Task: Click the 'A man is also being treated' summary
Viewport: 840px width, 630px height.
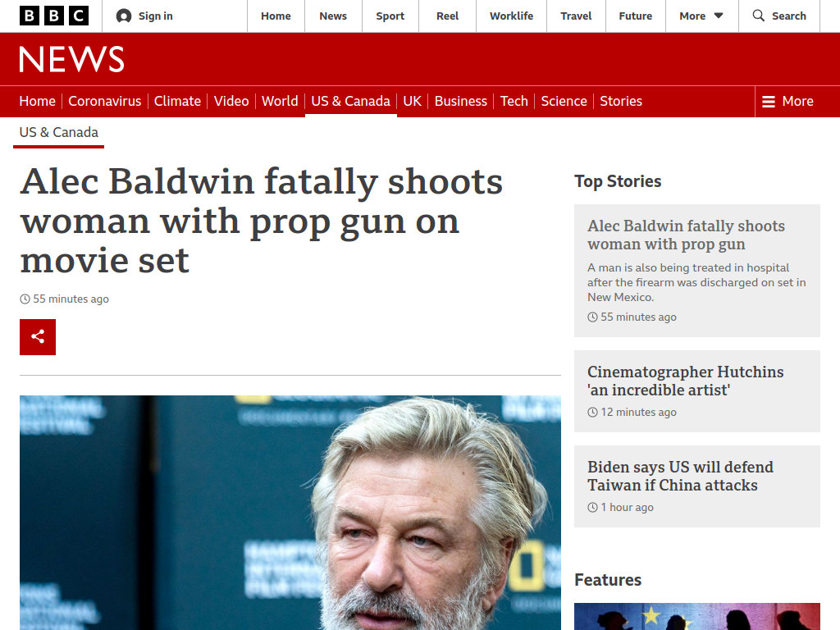Action: coord(696,282)
